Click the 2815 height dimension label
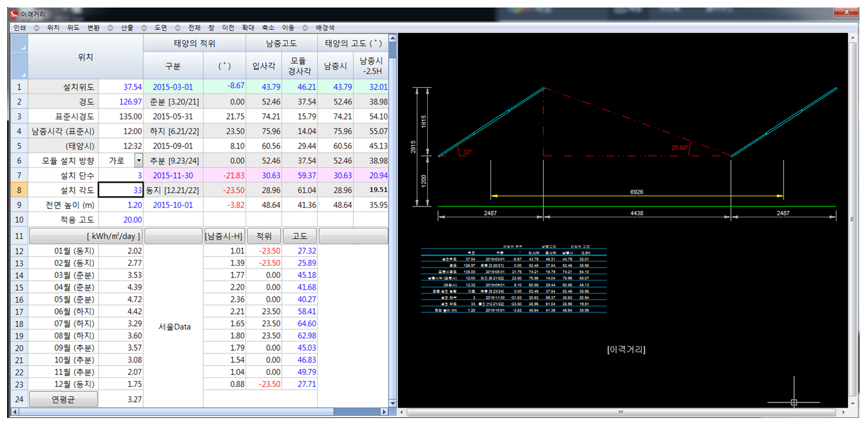The image size is (868, 427). [x=414, y=148]
